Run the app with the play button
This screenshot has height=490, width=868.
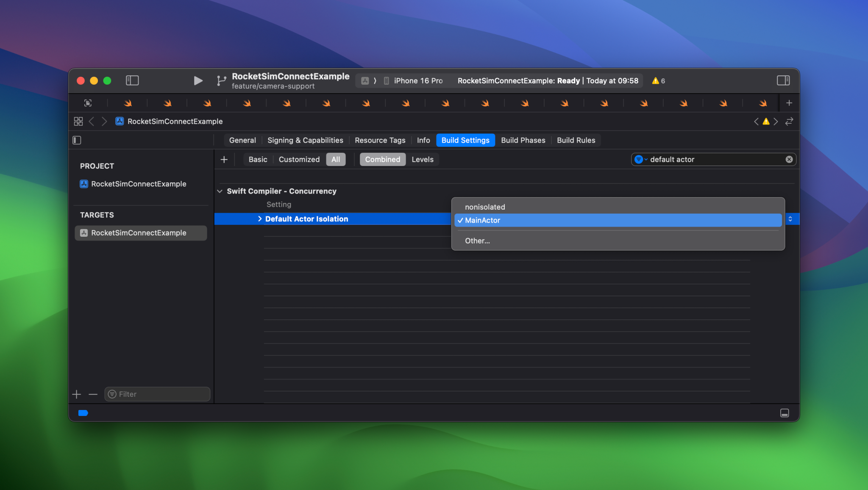coord(198,80)
